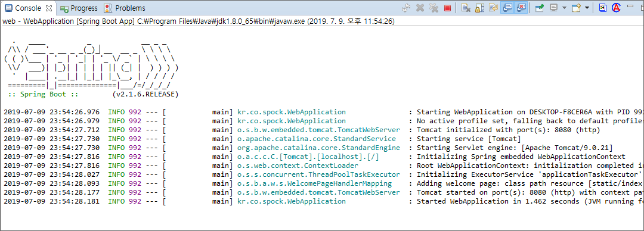Open the Display Selected Console monitor icon
The image size is (644, 231).
click(x=554, y=7)
